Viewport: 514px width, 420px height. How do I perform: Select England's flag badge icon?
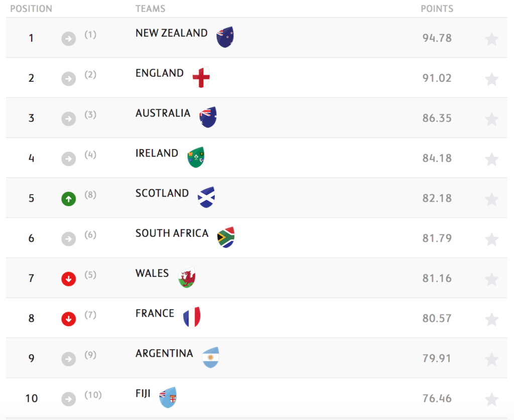[x=201, y=76]
